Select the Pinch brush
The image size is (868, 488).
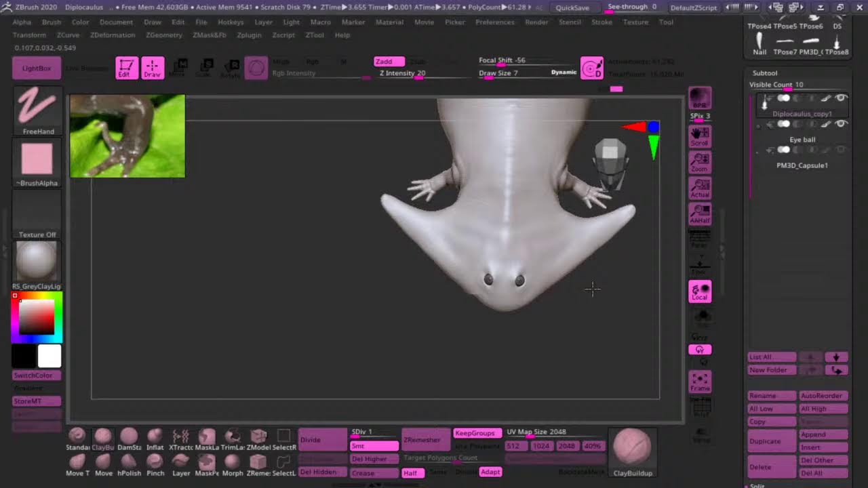pyautogui.click(x=155, y=465)
